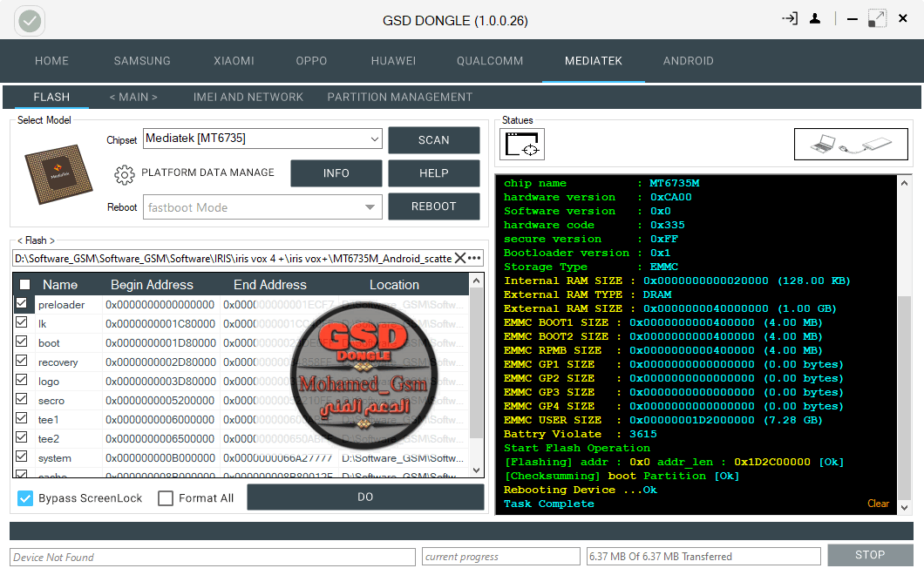Enable the Format All checkbox

click(x=166, y=498)
